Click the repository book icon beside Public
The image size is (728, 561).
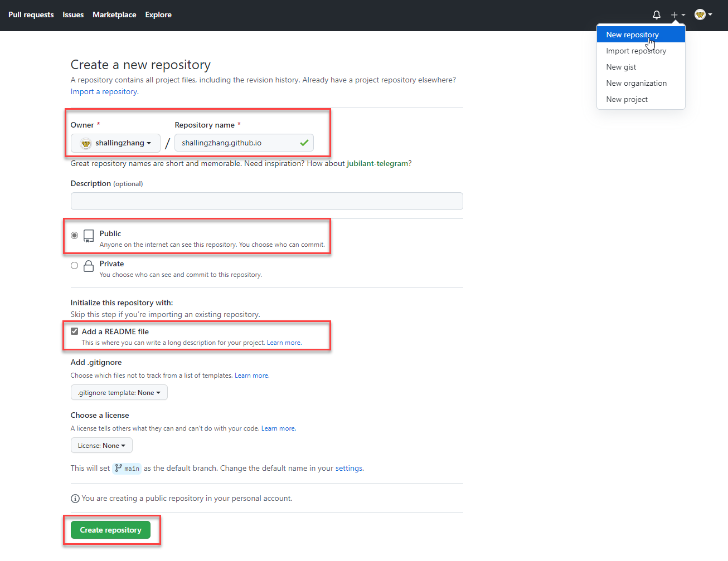89,236
